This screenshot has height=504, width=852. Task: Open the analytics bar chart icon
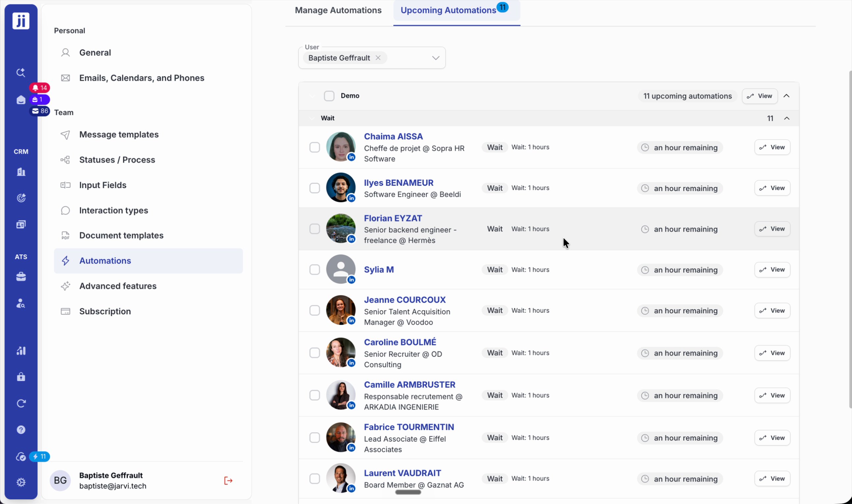point(21,351)
